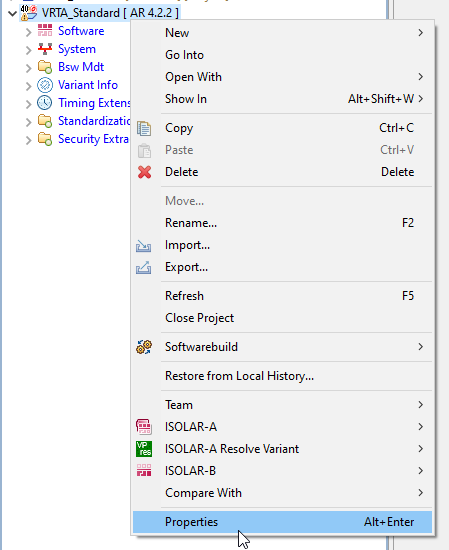Select Close Project menu entry
The width and height of the screenshot is (449, 550).
pos(282,318)
